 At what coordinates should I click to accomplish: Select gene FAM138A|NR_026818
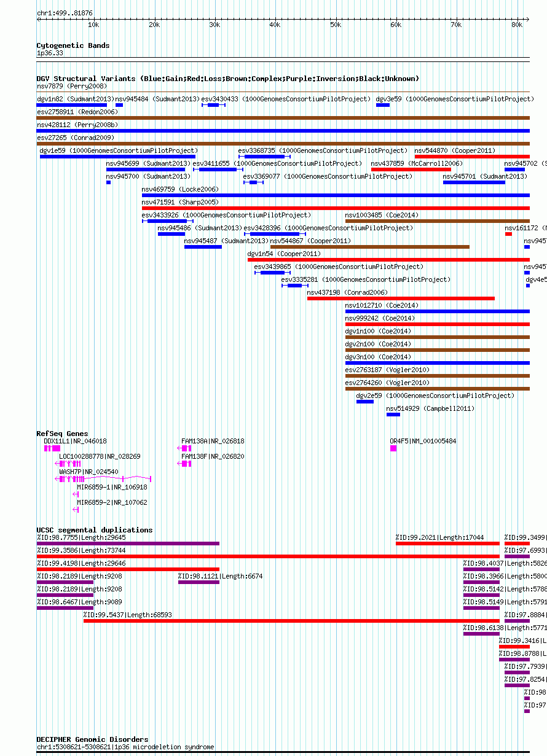(x=213, y=441)
